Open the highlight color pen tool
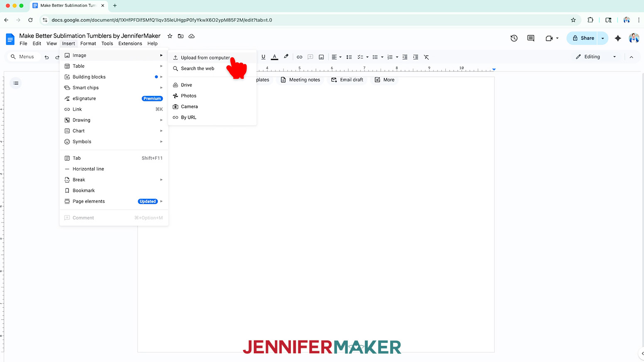 286,57
